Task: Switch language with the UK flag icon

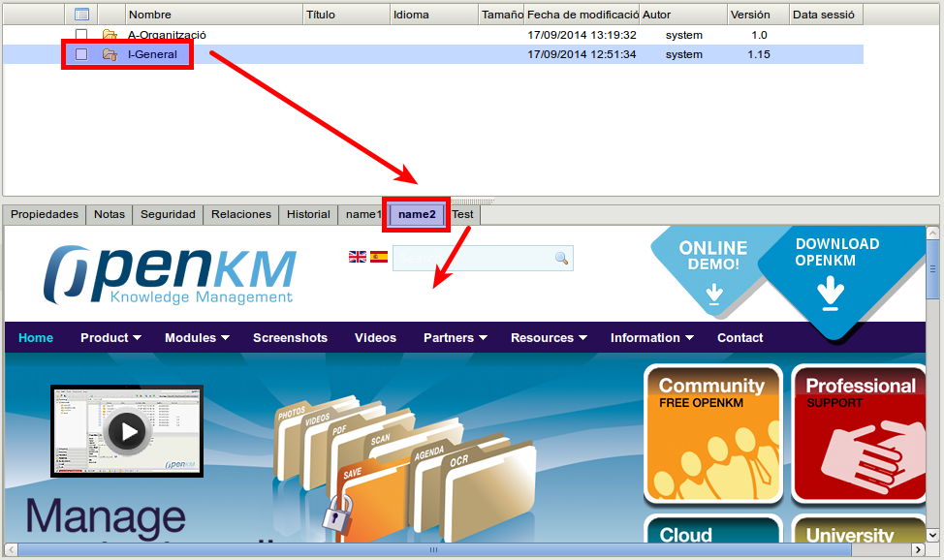Action: pos(358,257)
